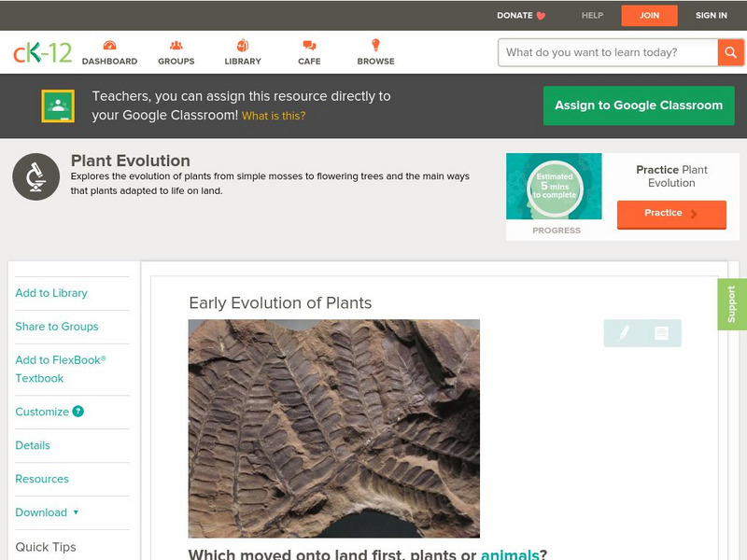
Task: Click DONATE in the top bar
Action: (514, 16)
